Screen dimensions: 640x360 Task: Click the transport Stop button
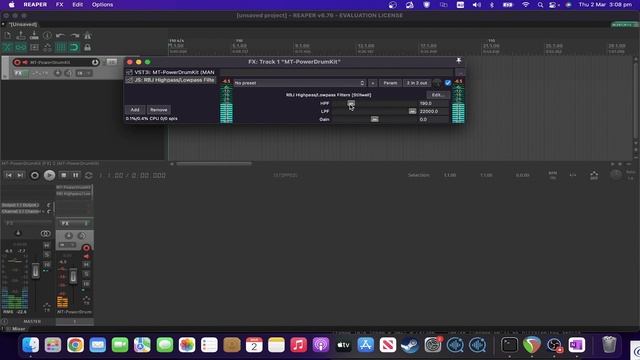point(63,175)
